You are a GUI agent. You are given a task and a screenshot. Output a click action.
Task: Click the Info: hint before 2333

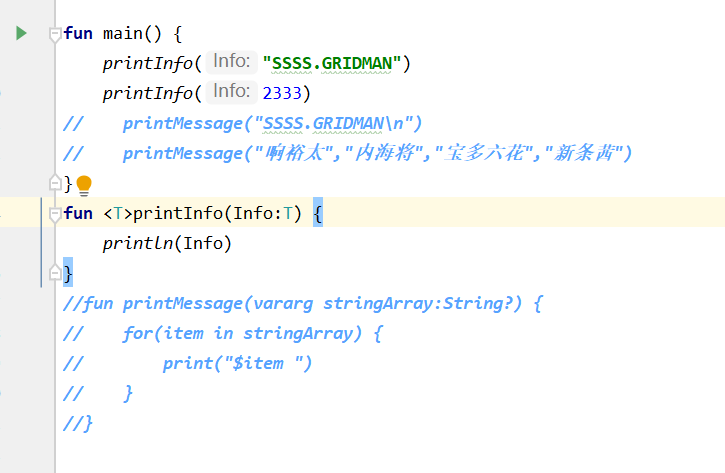coord(231,93)
